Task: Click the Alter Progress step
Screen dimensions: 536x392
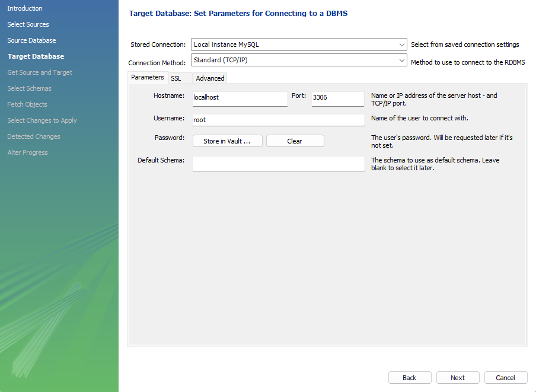Action: 28,153
